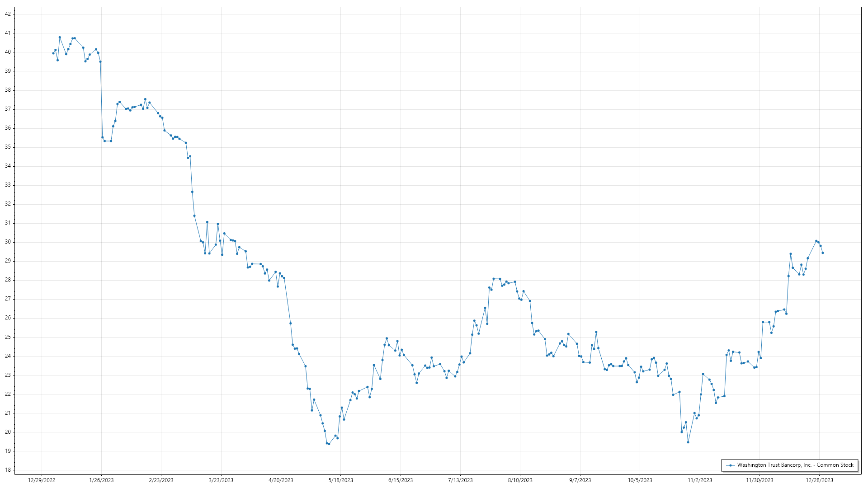
Task: Select the 3/23/2023 date tick label
Action: pyautogui.click(x=221, y=480)
